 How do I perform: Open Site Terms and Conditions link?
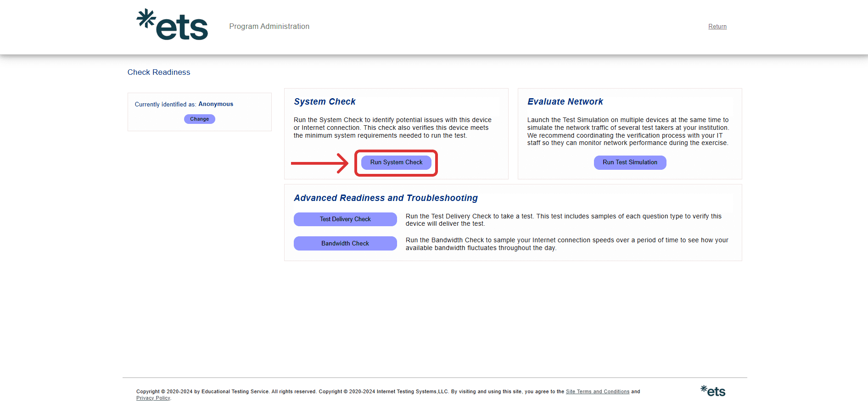click(597, 392)
